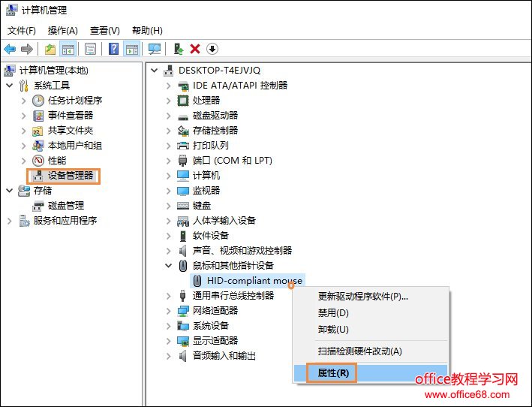Expand the 通用串行总线控制器 category
Viewport: 532px width, 407px height.
(x=169, y=296)
